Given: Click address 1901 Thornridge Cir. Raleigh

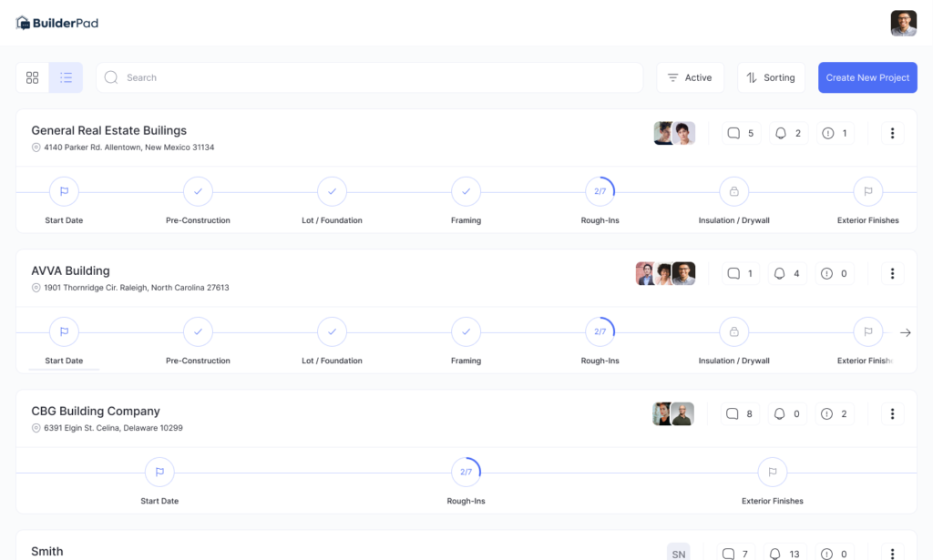Looking at the screenshot, I should tap(137, 288).
